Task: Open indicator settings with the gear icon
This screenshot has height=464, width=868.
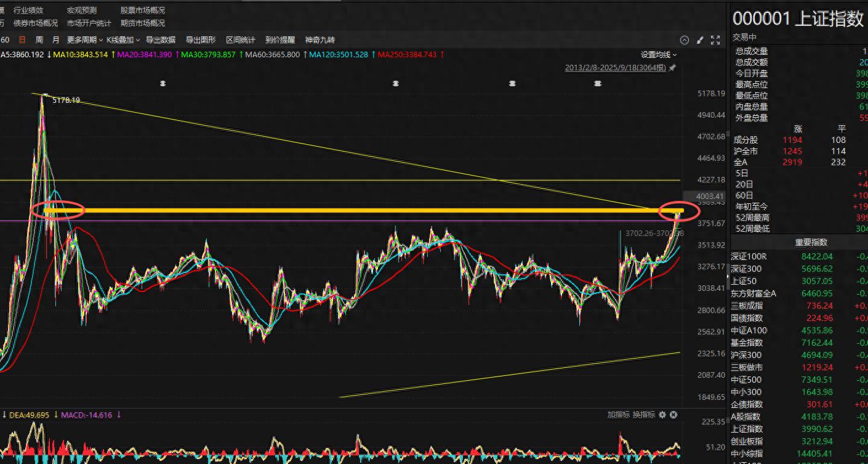Action: pyautogui.click(x=662, y=415)
